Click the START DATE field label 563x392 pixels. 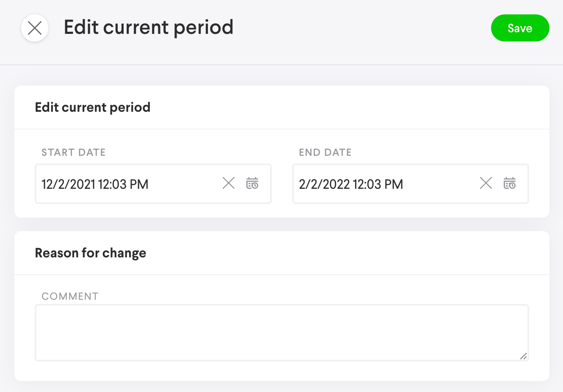(74, 152)
